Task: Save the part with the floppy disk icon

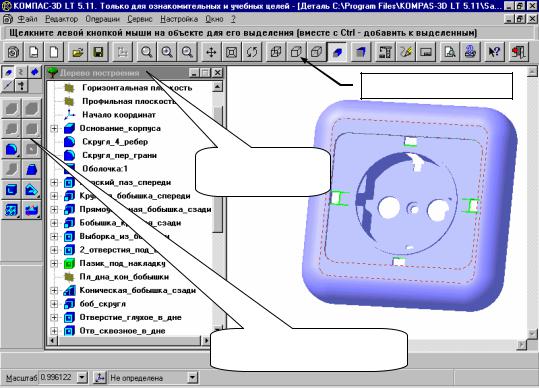Action: pyautogui.click(x=99, y=52)
